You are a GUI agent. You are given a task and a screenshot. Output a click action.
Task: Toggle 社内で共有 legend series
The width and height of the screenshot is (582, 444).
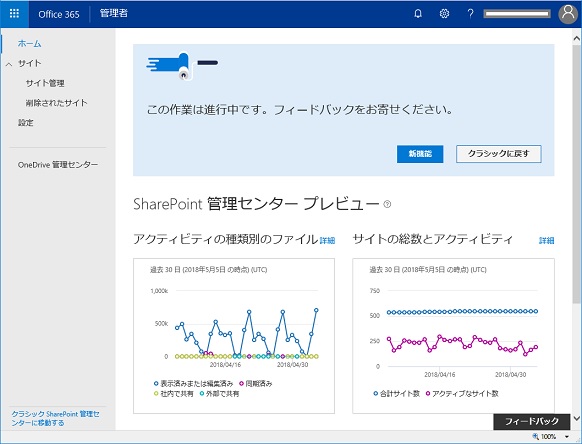pyautogui.click(x=173, y=394)
